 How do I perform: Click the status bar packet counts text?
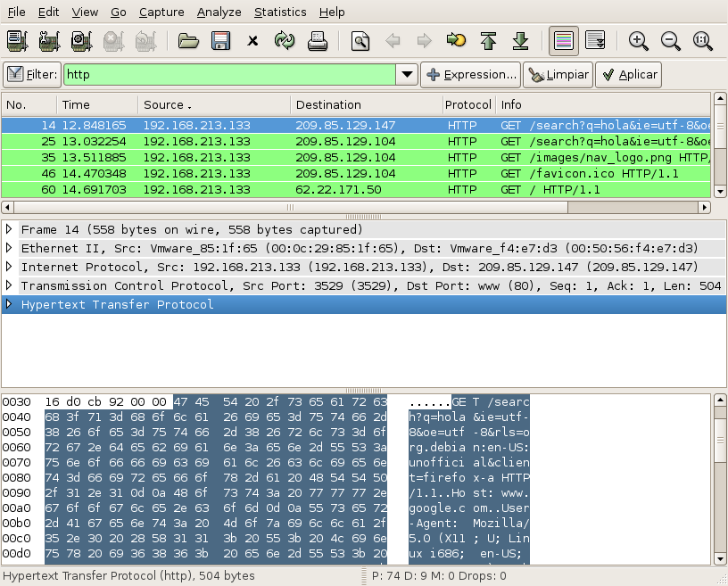pos(439,576)
